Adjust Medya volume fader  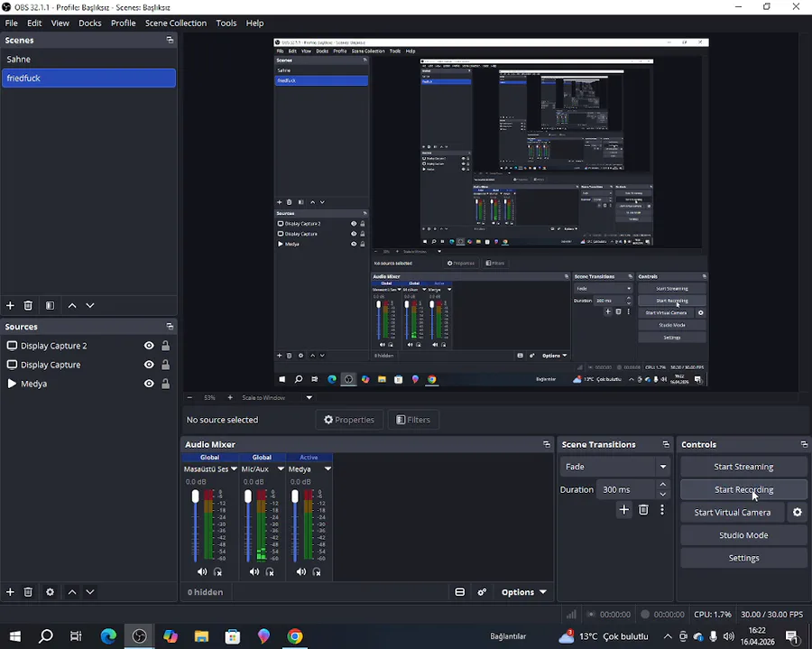tap(295, 496)
